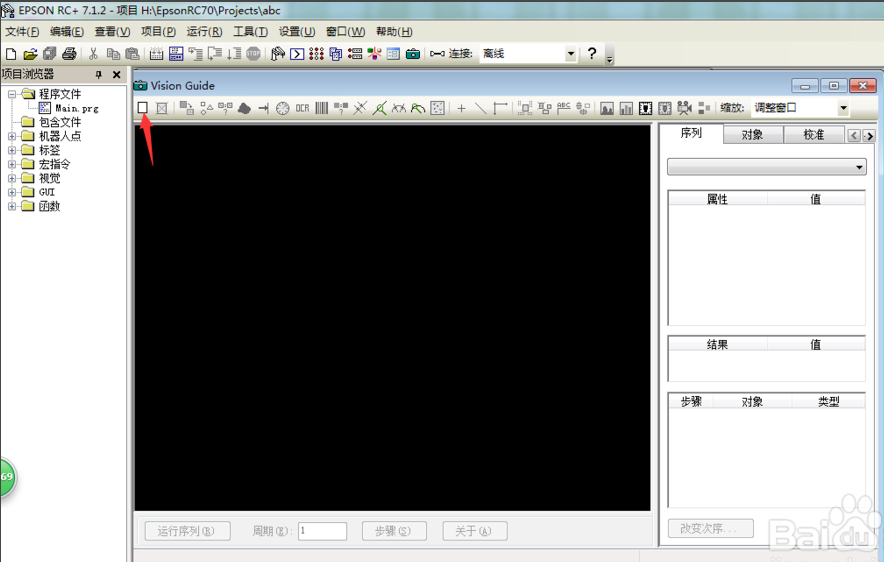Image resolution: width=884 pixels, height=562 pixels.
Task: Open the 连接 connection dropdown
Action: pos(571,54)
